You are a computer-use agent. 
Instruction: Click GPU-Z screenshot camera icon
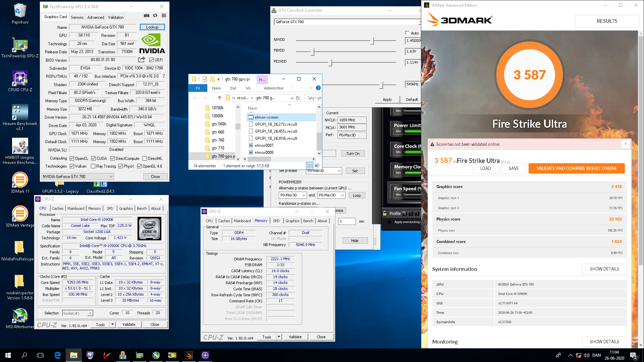pos(147,15)
